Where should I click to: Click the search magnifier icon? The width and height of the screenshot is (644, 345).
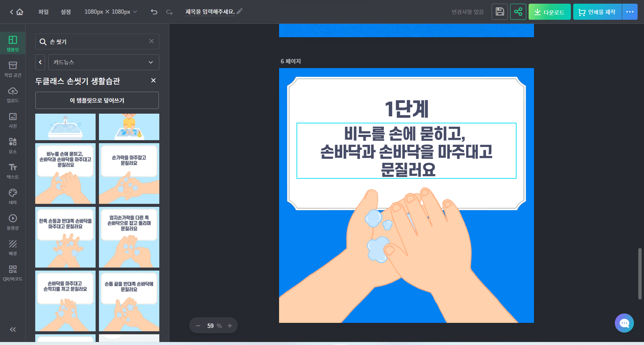click(x=43, y=42)
